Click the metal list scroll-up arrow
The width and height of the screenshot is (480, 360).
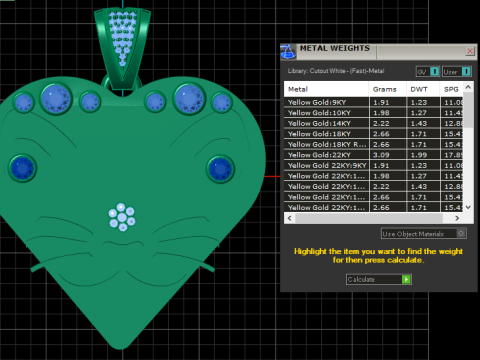(468, 87)
